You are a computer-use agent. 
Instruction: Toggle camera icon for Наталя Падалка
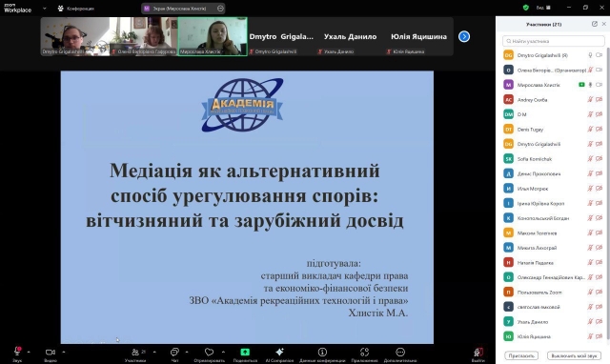pos(600,262)
